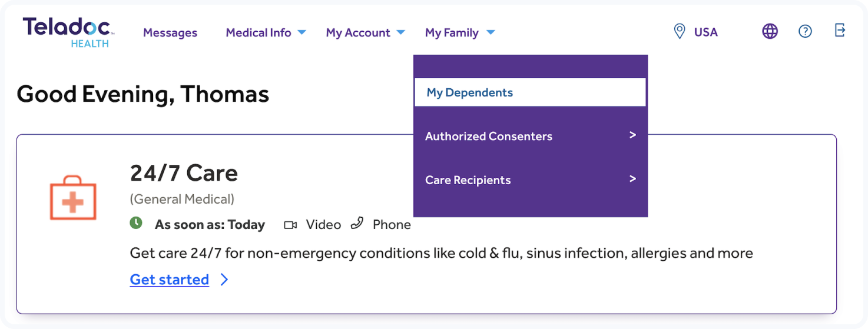Expand the Medical Info dropdown arrow
The image size is (868, 329).
point(302,32)
